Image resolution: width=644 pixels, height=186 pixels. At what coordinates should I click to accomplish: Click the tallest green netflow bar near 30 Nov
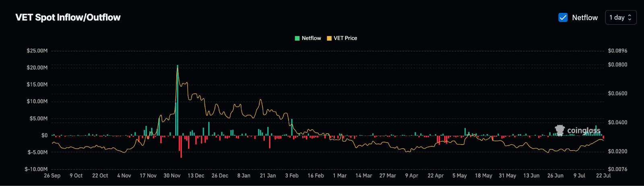point(178,100)
